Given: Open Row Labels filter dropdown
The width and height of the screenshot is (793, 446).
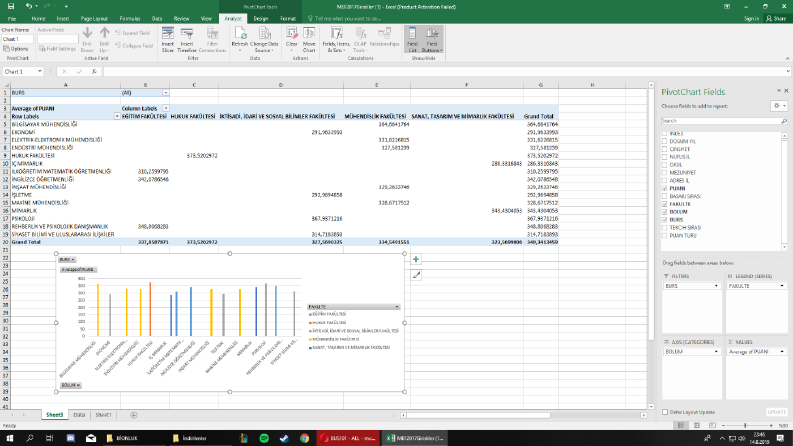Looking at the screenshot, I should click(x=117, y=116).
